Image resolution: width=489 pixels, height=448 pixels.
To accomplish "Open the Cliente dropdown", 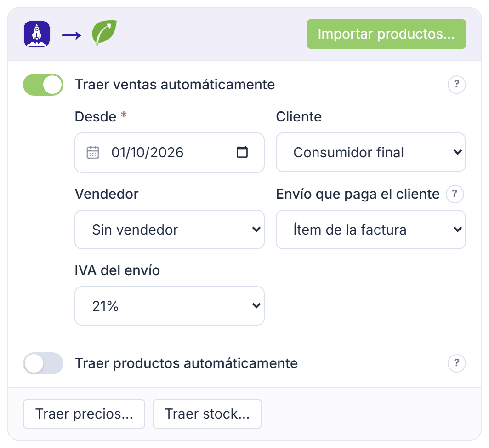I will pos(370,152).
